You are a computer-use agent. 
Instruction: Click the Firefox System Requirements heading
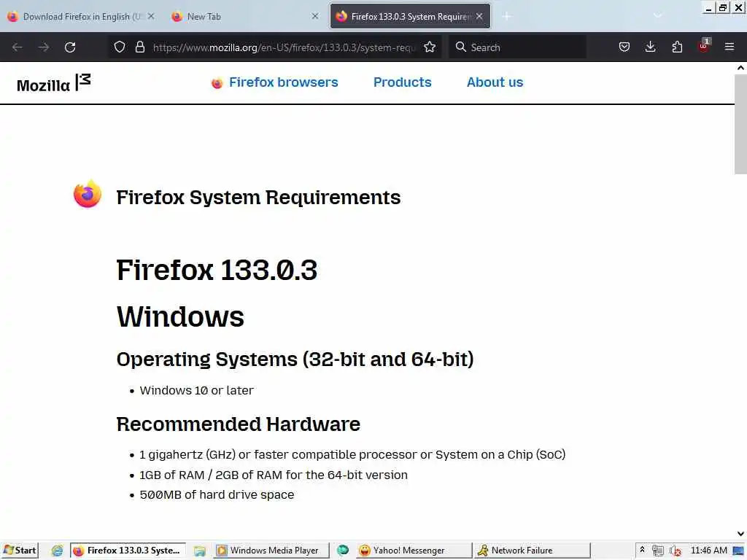(x=258, y=197)
